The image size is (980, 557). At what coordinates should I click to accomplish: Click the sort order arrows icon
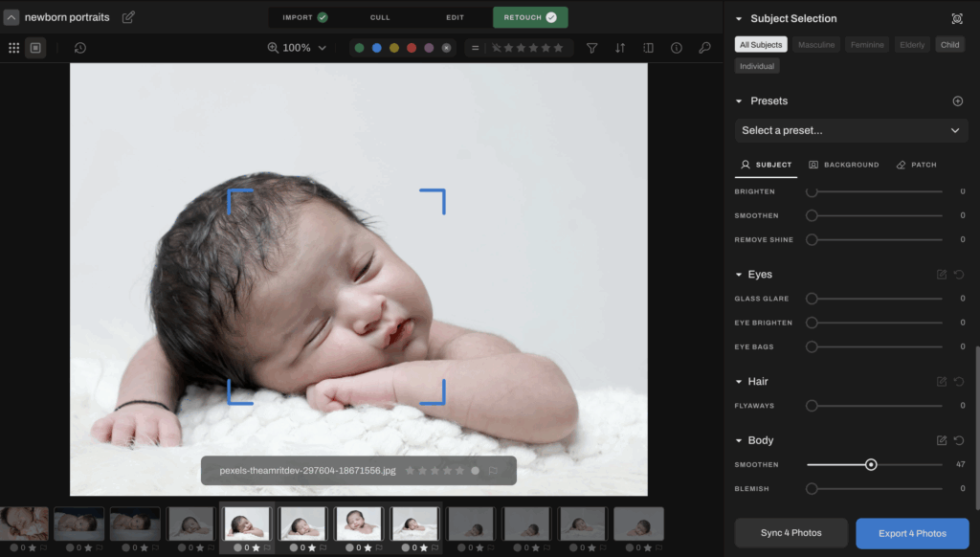click(620, 47)
